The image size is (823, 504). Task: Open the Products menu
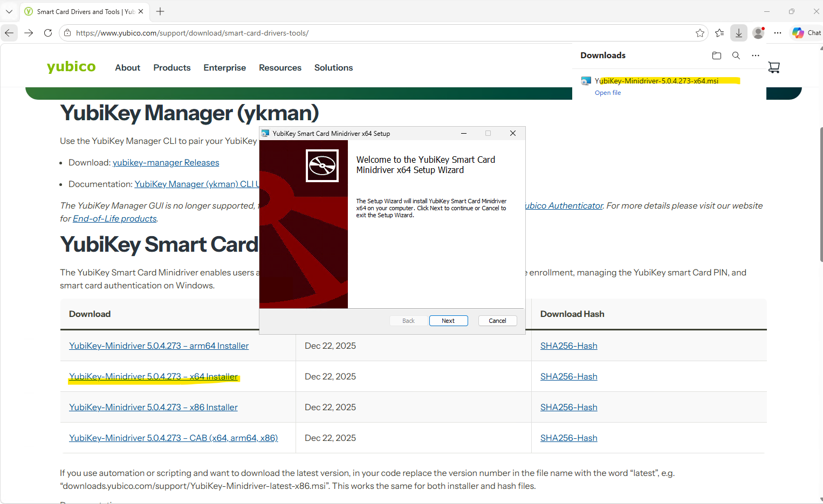click(172, 67)
